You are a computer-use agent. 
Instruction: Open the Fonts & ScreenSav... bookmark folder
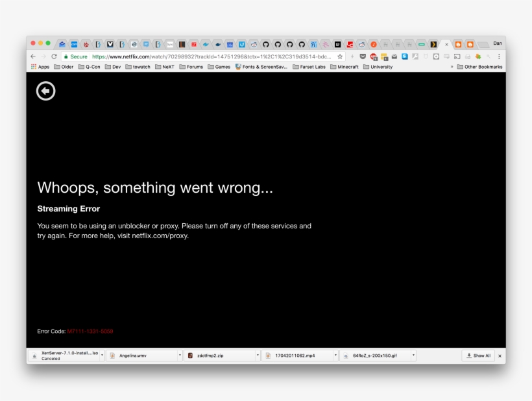[x=261, y=67]
